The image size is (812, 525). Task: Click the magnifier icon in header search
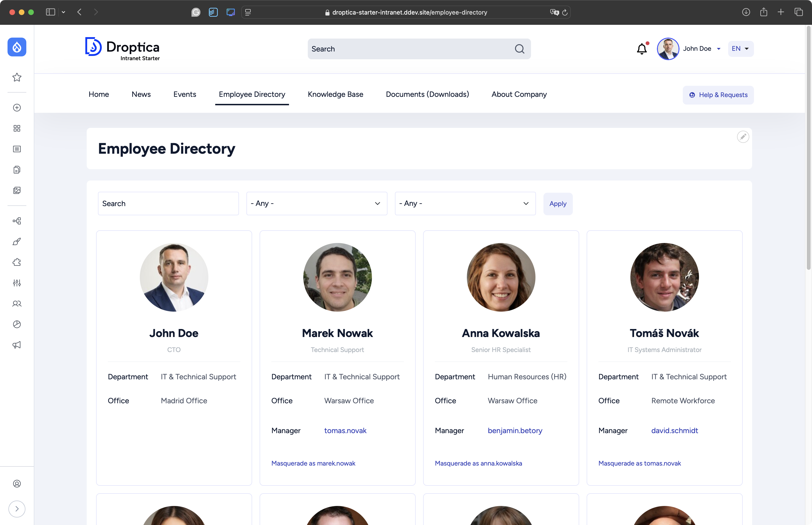click(x=519, y=49)
